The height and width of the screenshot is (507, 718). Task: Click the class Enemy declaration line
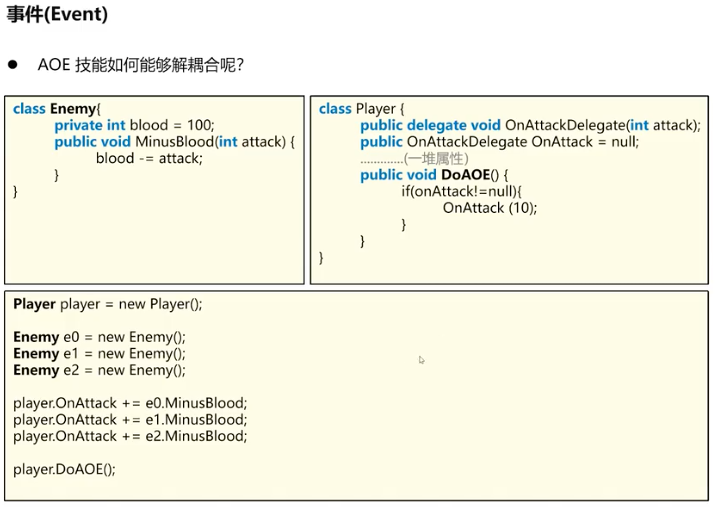pyautogui.click(x=58, y=109)
